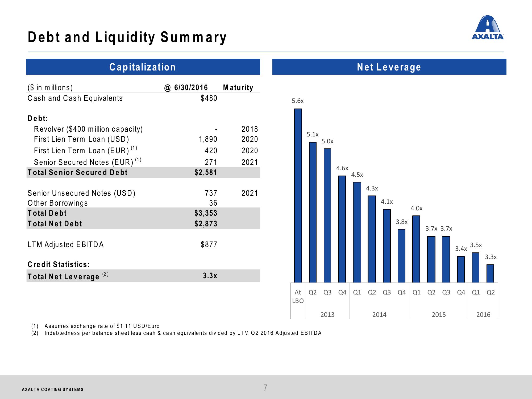Image resolution: width=532 pixels, height=399 pixels.
Task: Select Cash and Cash Equivalents label
Action: click(75, 98)
